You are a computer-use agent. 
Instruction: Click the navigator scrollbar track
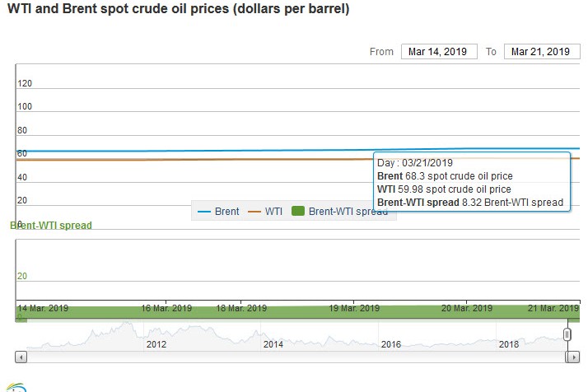click(x=296, y=357)
